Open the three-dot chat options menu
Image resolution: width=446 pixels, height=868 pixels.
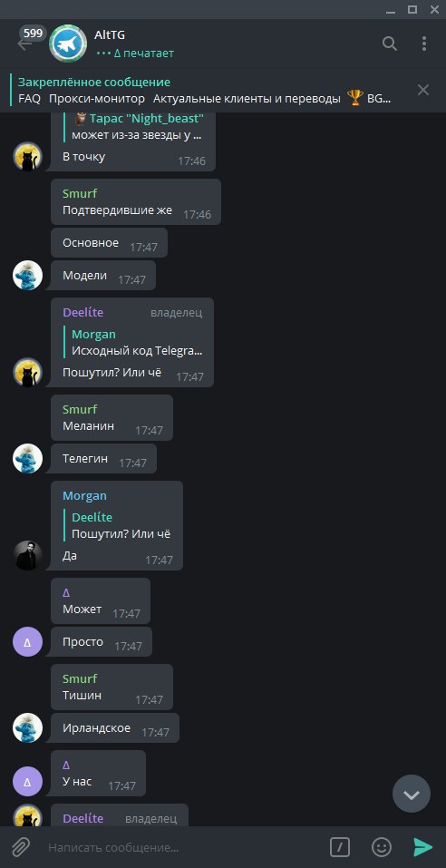coord(424,44)
